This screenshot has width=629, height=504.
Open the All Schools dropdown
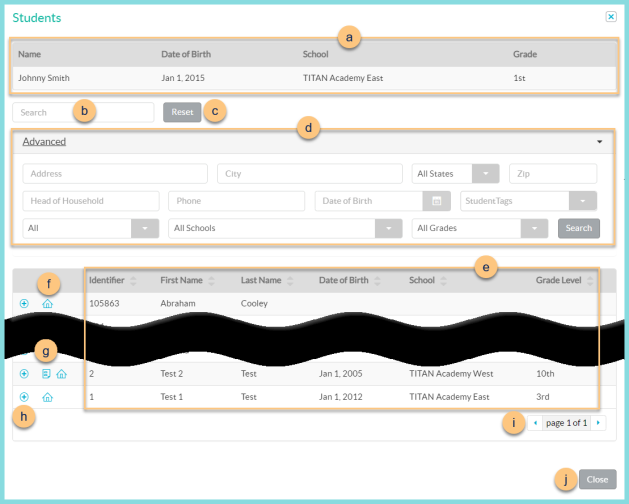click(388, 228)
